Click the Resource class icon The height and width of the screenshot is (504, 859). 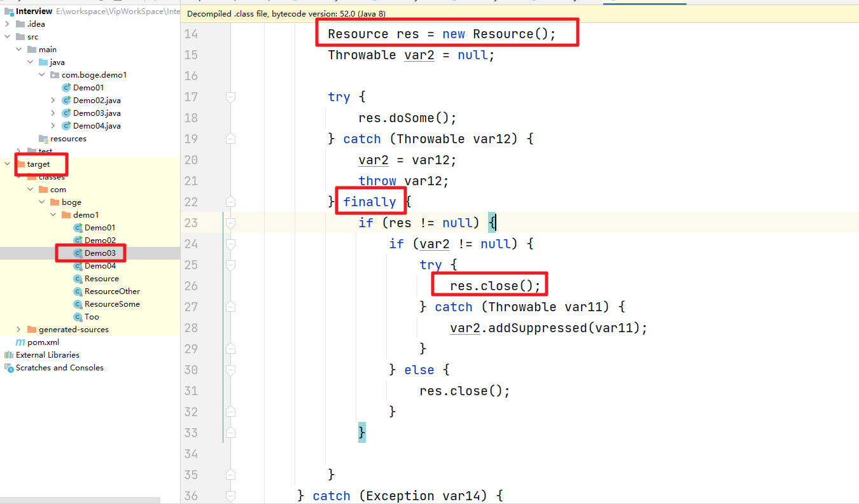pos(78,279)
